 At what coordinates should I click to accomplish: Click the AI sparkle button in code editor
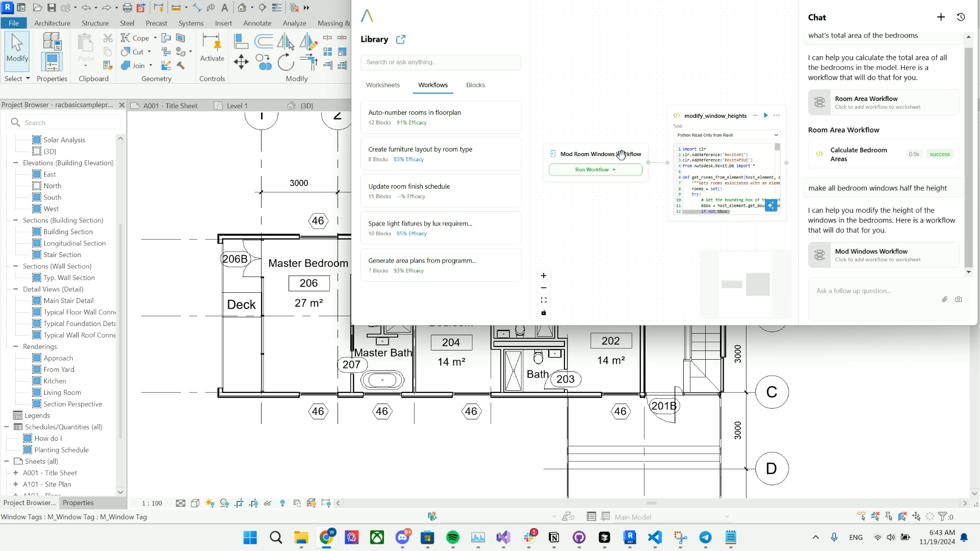click(x=771, y=205)
